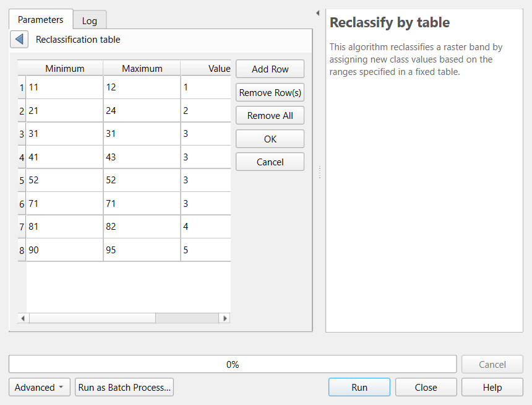This screenshot has height=405, width=532.
Task: Select row header 7
Action: click(x=22, y=227)
